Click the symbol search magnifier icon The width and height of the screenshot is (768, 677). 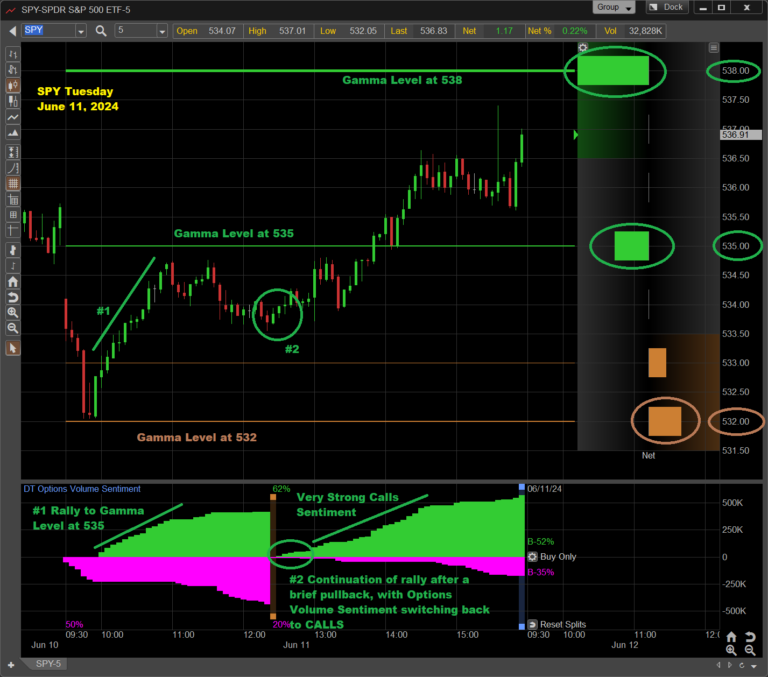pyautogui.click(x=102, y=30)
